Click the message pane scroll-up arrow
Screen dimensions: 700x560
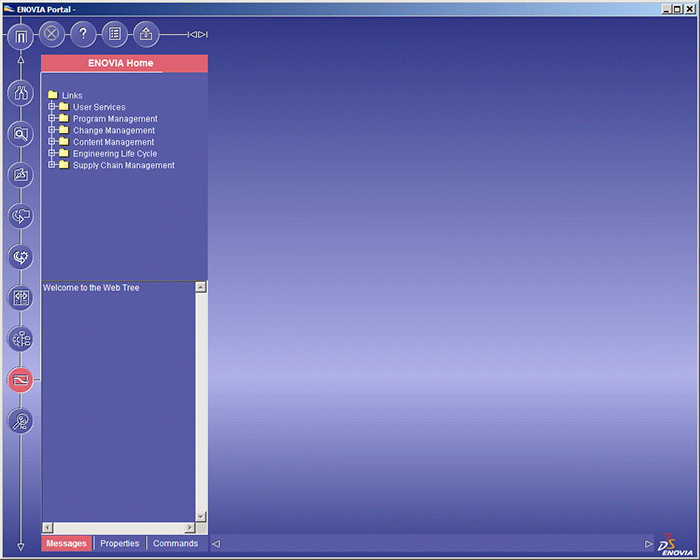[201, 288]
